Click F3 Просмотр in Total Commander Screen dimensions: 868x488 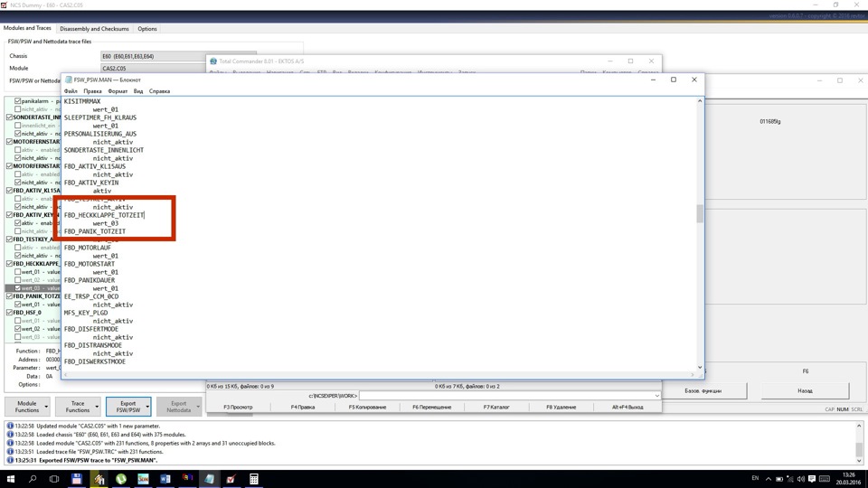(x=238, y=408)
